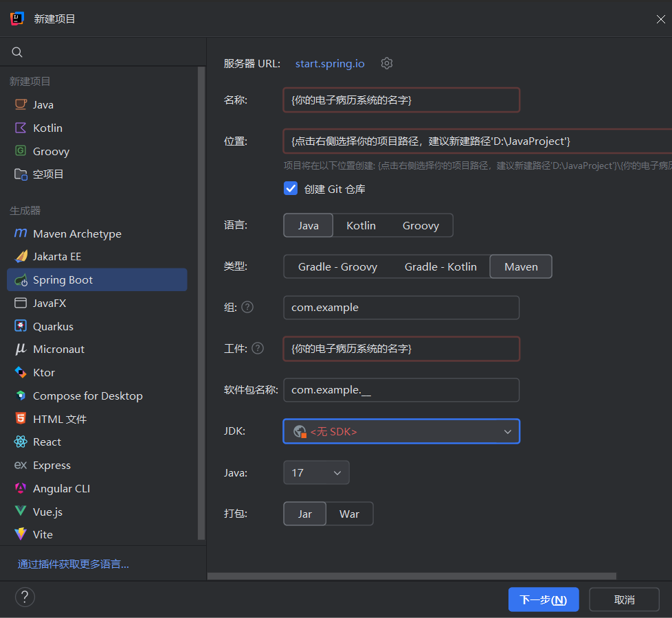
Task: Set build type to Gradle - Groovy
Action: tap(337, 266)
